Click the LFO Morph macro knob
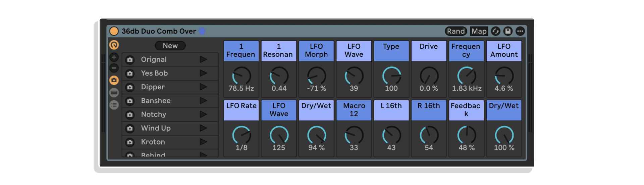The height and width of the screenshot is (185, 644). point(317,76)
